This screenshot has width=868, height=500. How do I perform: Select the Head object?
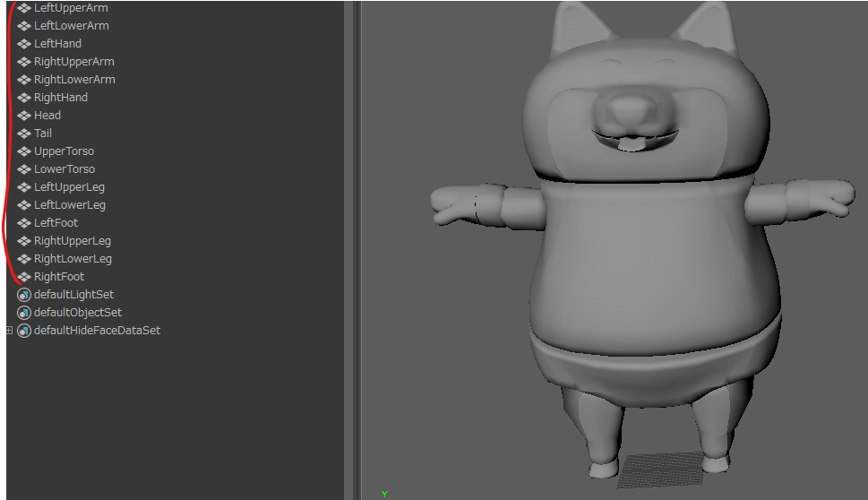point(47,116)
